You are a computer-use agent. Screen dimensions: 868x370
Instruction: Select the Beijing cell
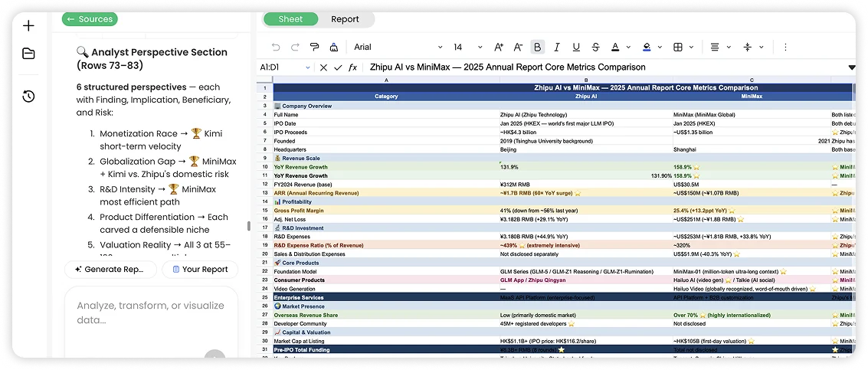coord(585,149)
